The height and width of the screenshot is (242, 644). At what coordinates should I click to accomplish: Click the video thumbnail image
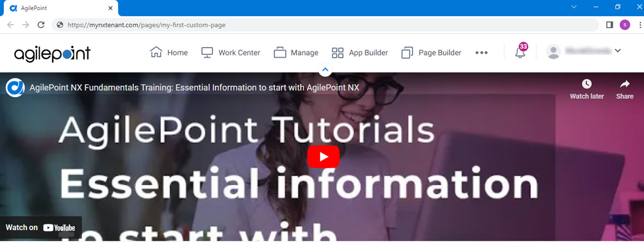(x=322, y=157)
